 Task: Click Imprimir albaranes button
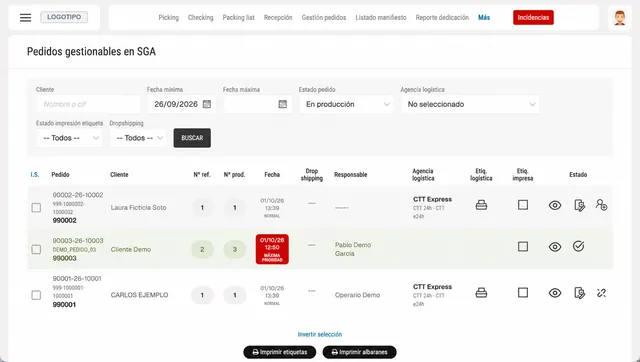coord(359,352)
